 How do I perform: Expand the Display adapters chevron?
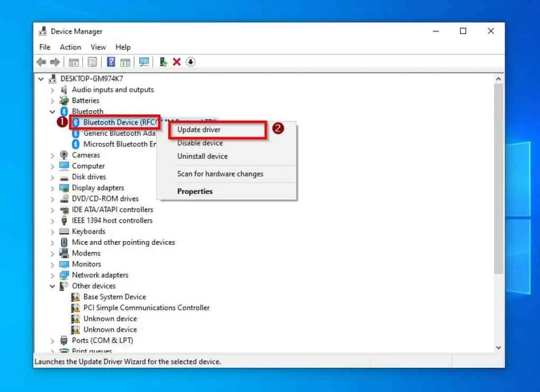coord(52,188)
